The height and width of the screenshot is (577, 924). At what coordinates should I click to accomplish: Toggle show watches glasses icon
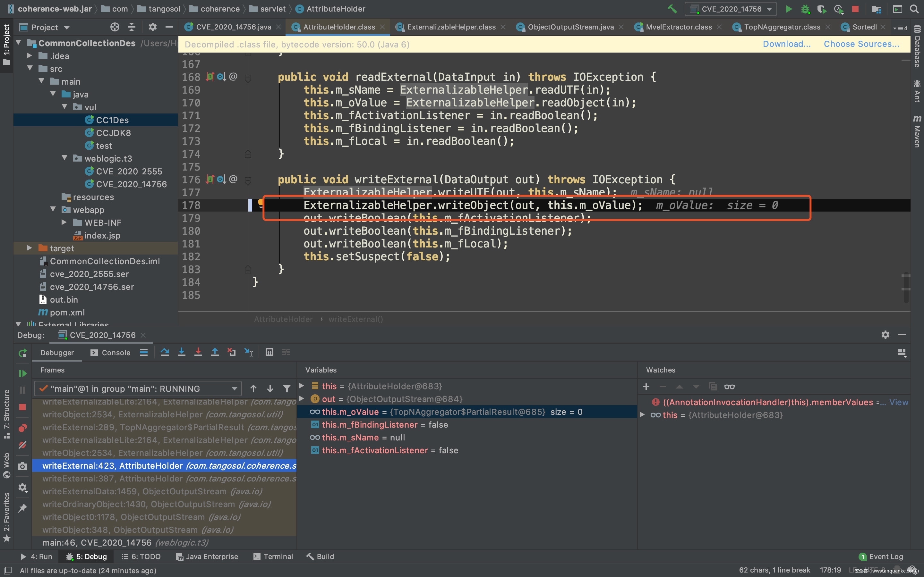729,387
